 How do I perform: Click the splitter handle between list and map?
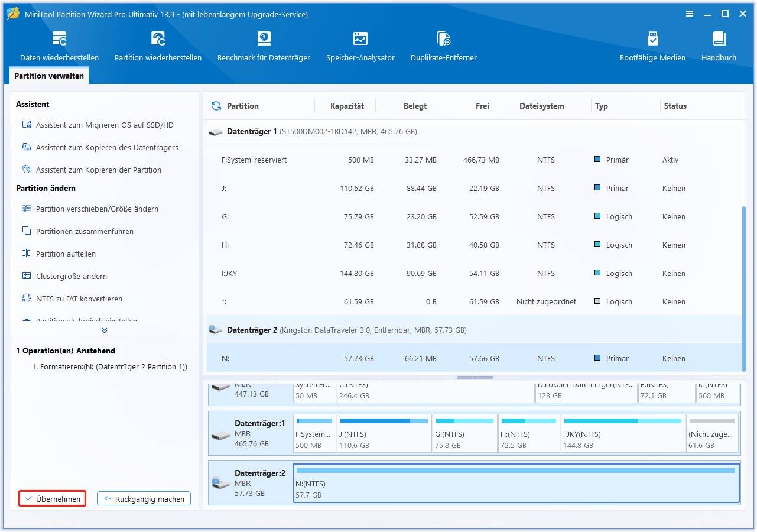coord(474,377)
